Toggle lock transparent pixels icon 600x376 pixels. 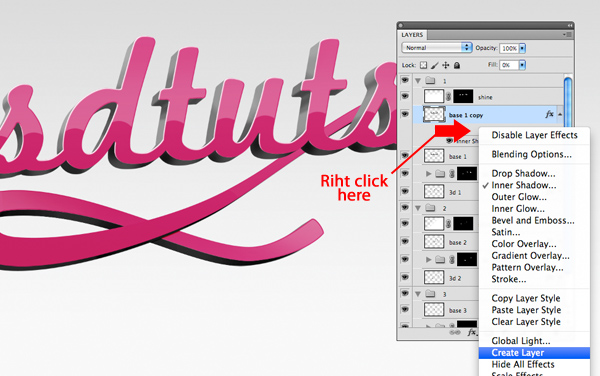[x=423, y=65]
